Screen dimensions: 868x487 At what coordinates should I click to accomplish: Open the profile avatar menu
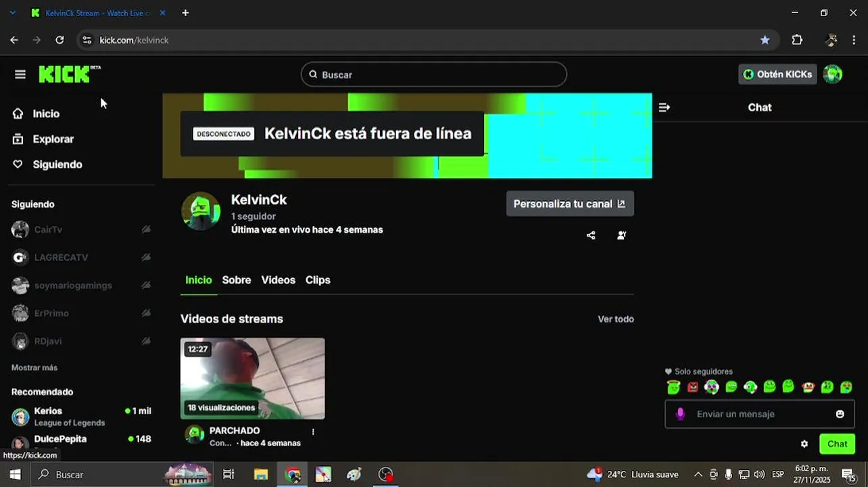click(x=833, y=74)
